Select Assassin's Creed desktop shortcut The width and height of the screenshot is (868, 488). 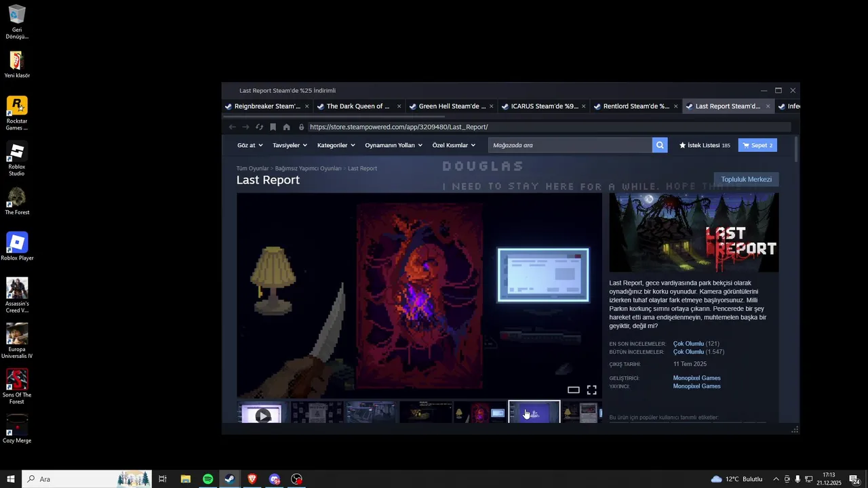coord(17,295)
